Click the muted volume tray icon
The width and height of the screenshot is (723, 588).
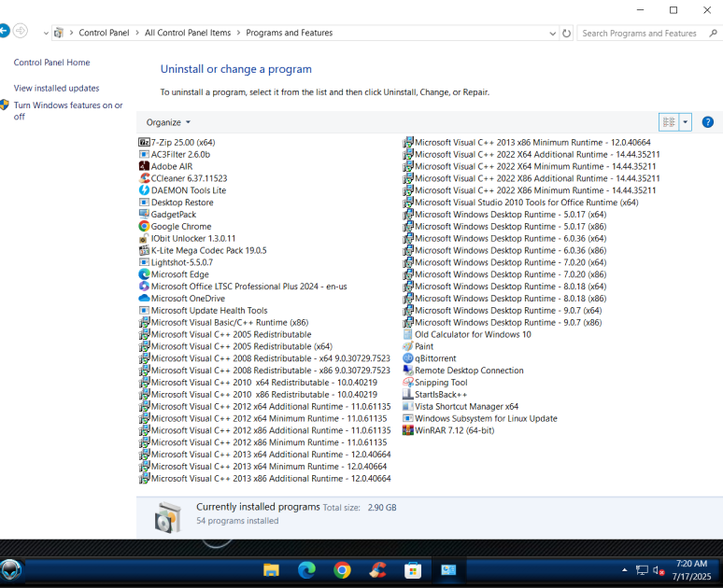click(x=659, y=570)
